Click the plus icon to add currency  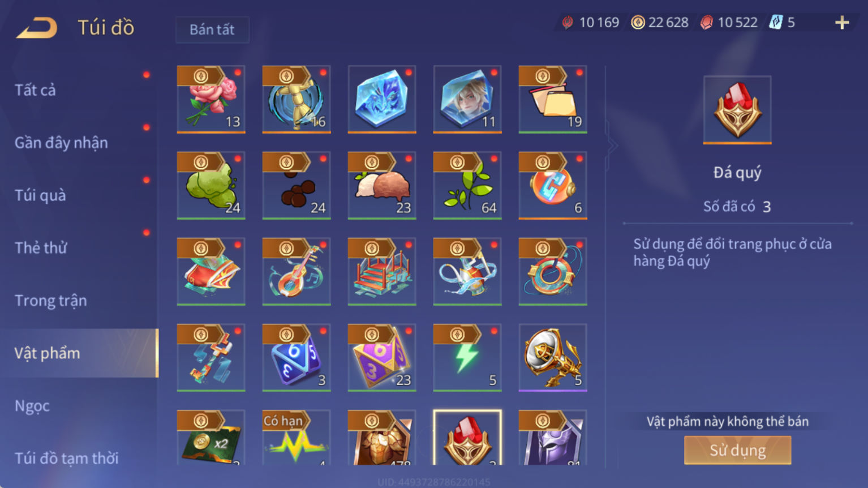pos(842,23)
